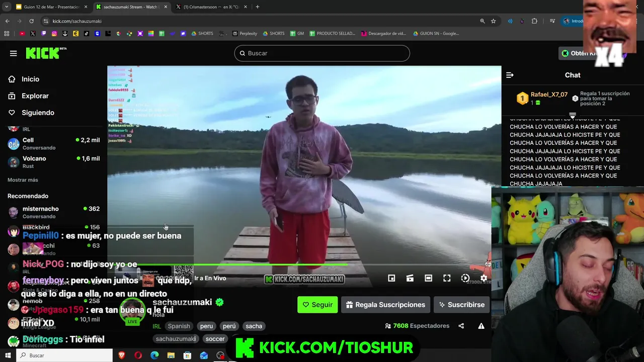Open Opera from the taskbar
This screenshot has width=644, height=362.
tap(138, 355)
